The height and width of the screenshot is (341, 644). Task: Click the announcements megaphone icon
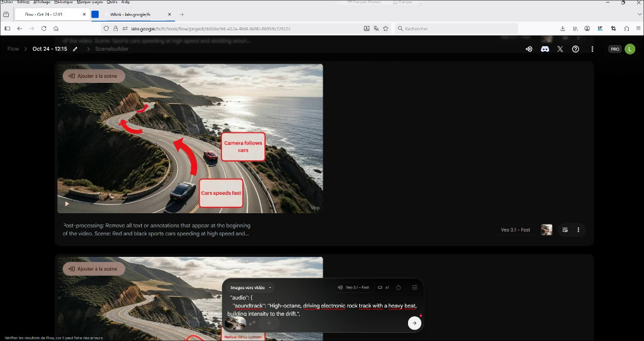[x=529, y=49]
